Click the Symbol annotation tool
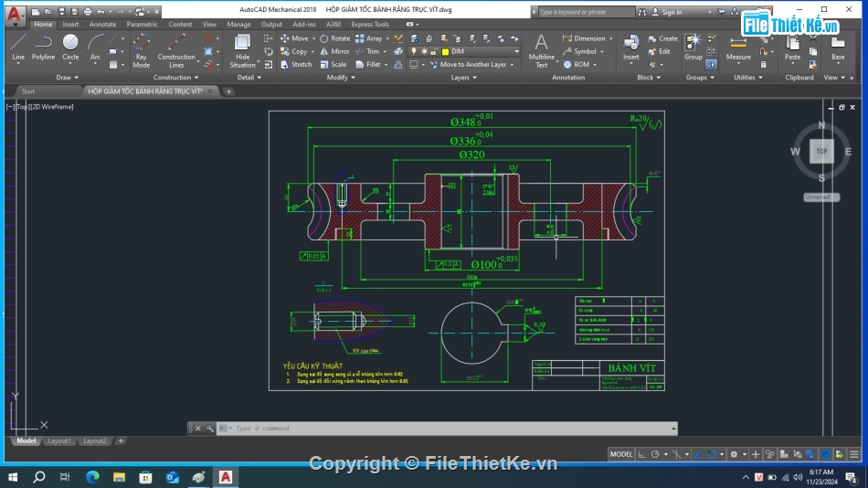 coord(579,51)
